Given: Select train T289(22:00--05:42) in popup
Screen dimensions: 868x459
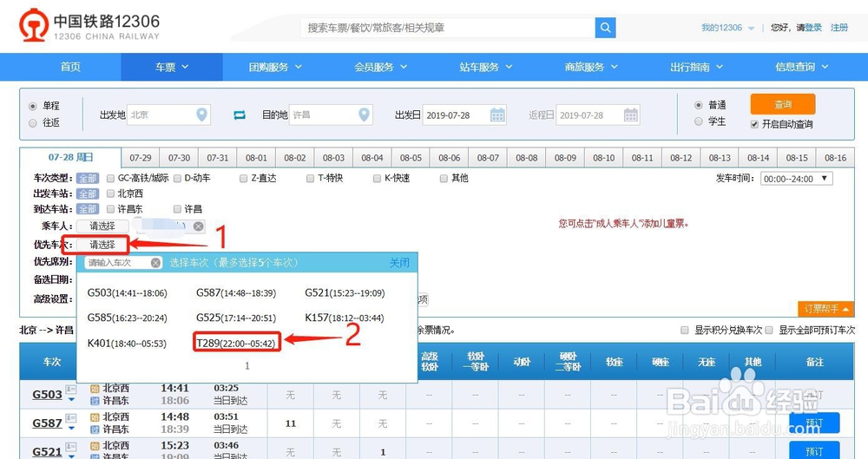Looking at the screenshot, I should coord(236,344).
